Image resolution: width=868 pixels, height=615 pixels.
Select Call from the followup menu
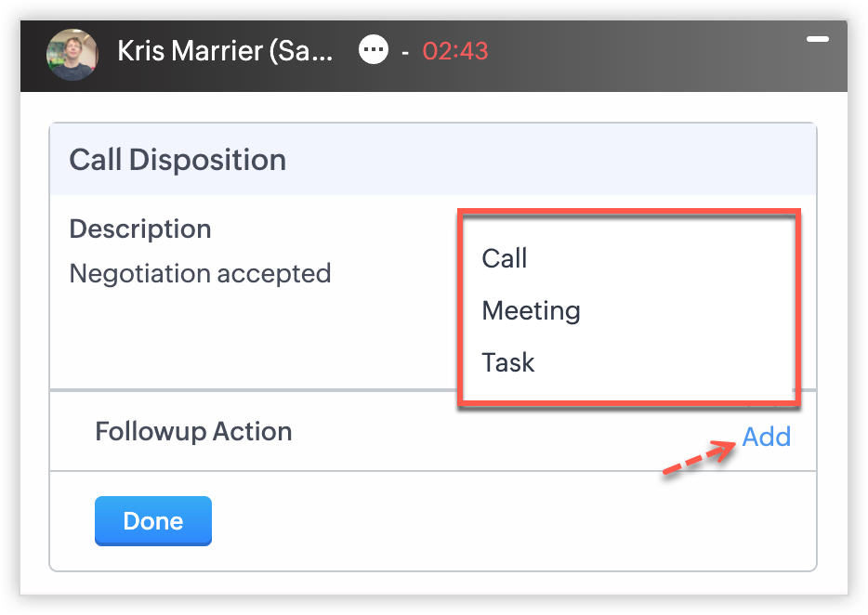click(505, 258)
